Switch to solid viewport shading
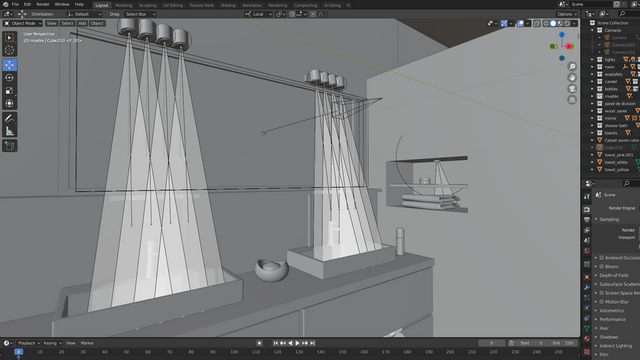Viewport: 640px width, 360px height. (553, 24)
